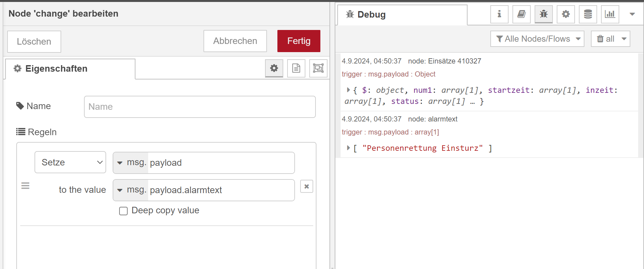Select the debug bug sidebar icon
Image resolution: width=644 pixels, height=269 pixels.
543,14
